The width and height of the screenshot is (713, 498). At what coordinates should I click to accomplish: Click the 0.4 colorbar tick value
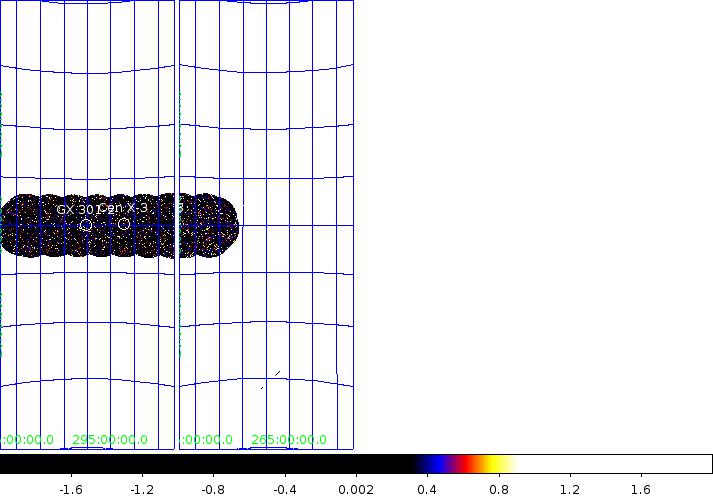tap(427, 490)
